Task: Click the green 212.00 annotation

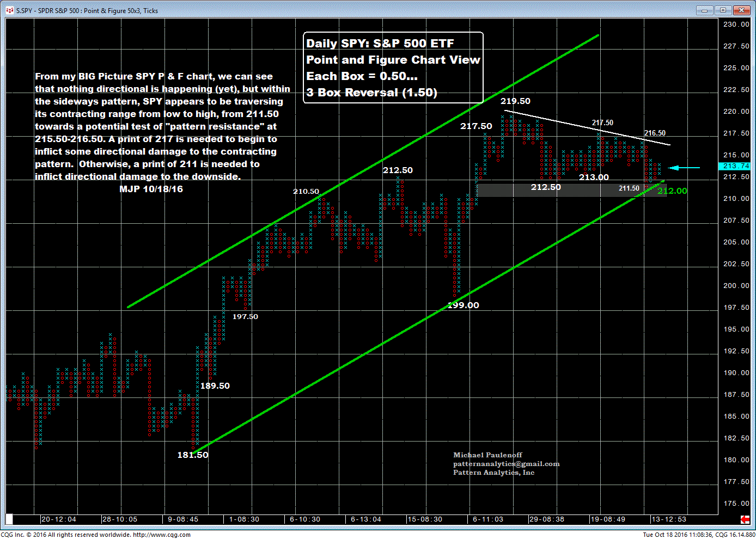Action: tap(673, 191)
